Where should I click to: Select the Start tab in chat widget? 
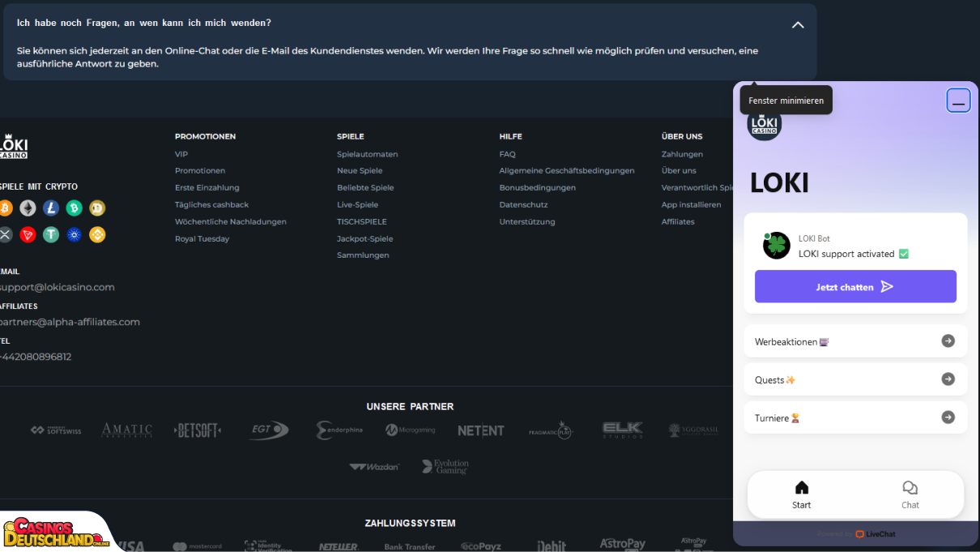point(802,494)
